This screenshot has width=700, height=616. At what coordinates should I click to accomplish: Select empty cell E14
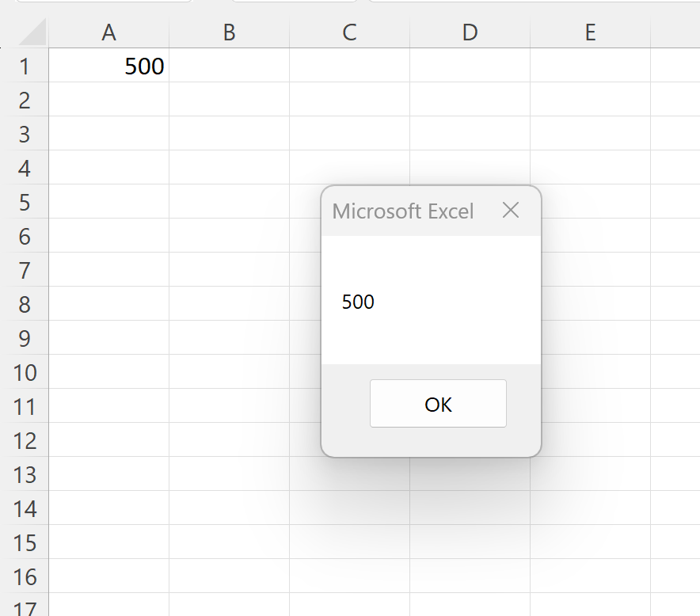(x=590, y=508)
